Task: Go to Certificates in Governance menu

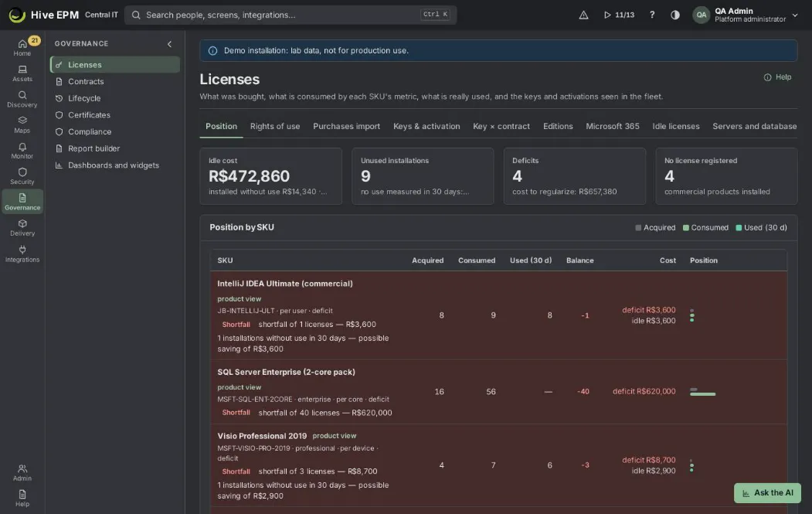Action: (115, 115)
